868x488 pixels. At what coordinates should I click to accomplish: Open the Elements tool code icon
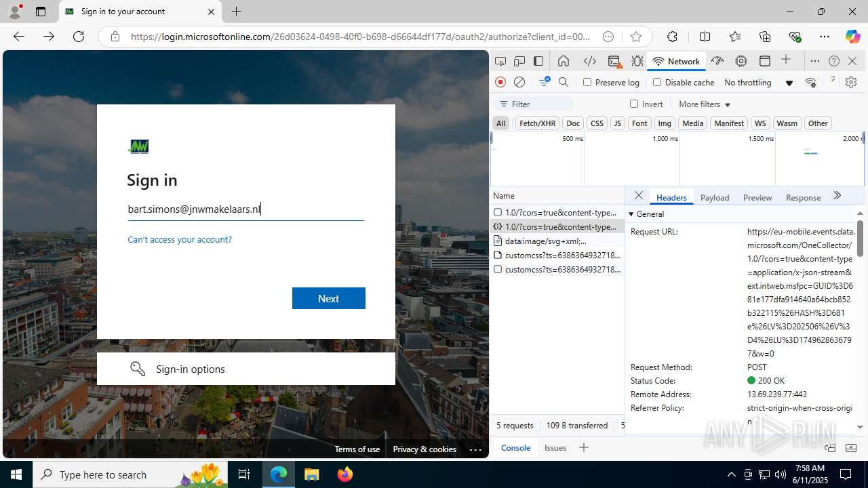[590, 61]
